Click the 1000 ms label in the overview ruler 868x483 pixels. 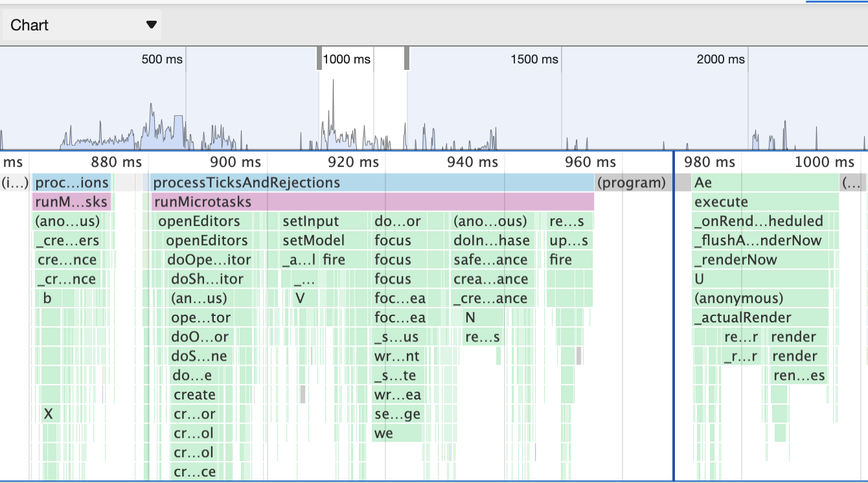point(347,59)
